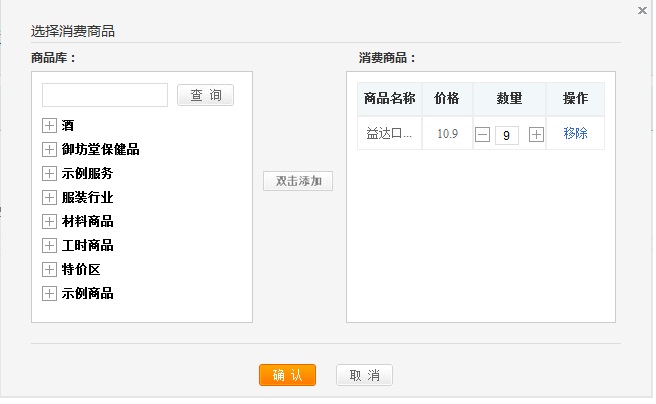Click plus icon beside 材料商品
The width and height of the screenshot is (656, 404).
49,222
